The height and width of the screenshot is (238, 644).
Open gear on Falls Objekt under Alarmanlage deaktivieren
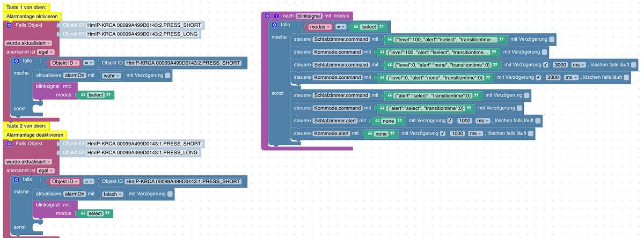click(x=9, y=144)
